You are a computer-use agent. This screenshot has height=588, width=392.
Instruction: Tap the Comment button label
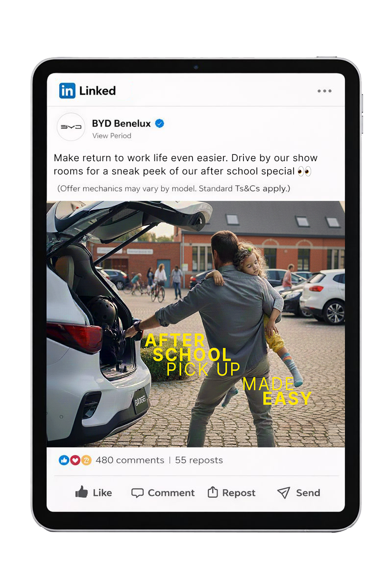tap(171, 493)
